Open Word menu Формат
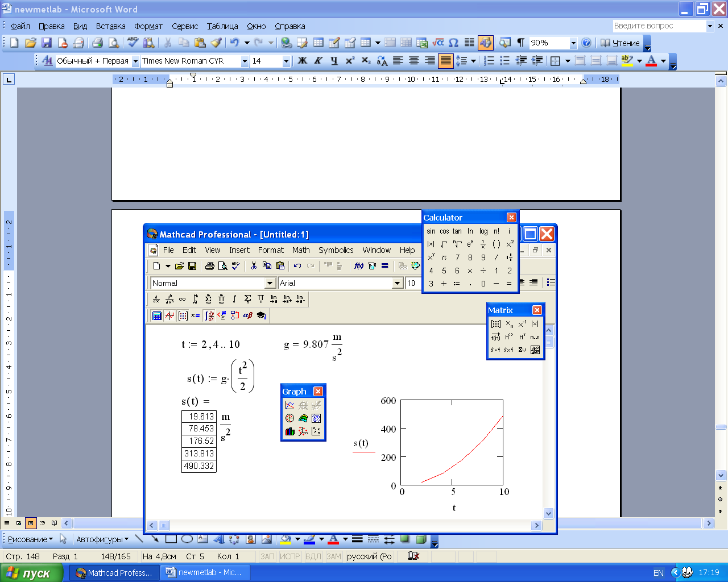The width and height of the screenshot is (728, 582). tap(148, 26)
